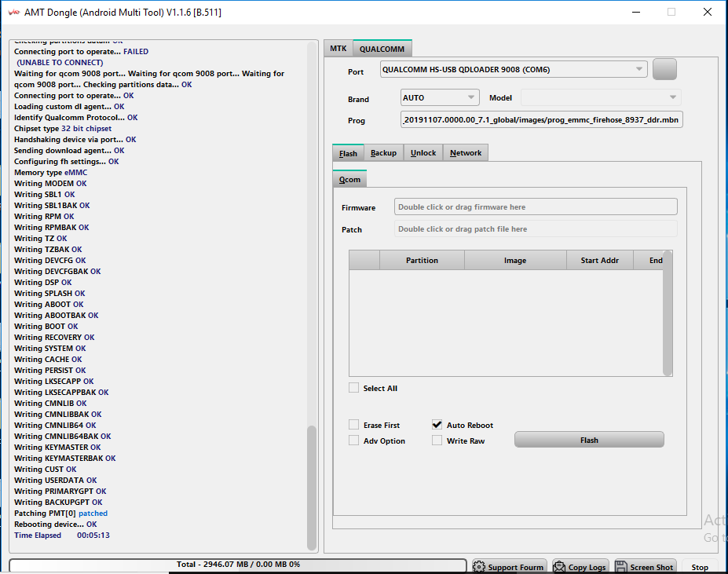Click the Screen Shot button label

coord(651,567)
